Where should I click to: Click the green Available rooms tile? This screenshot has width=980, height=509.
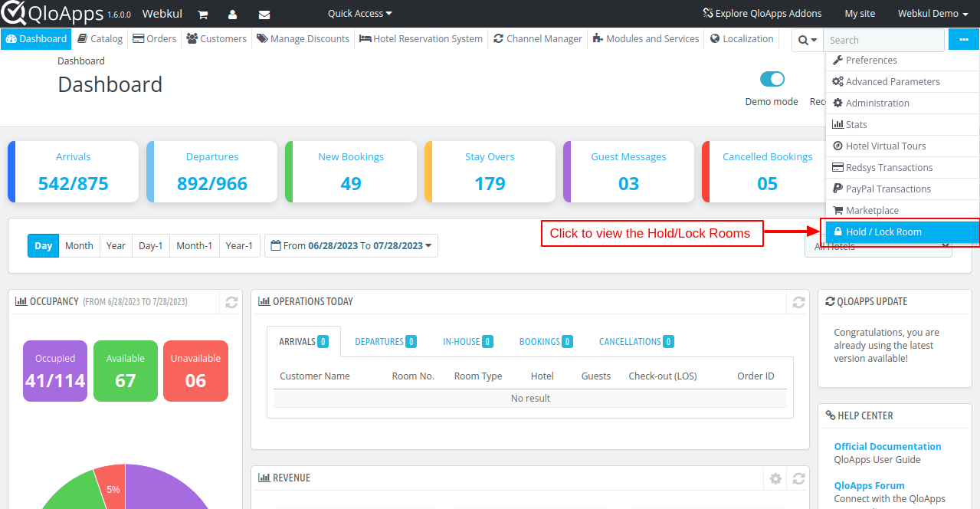coord(126,371)
